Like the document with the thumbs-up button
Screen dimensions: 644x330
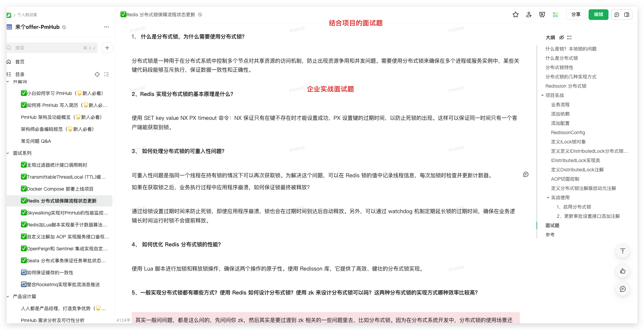point(622,271)
